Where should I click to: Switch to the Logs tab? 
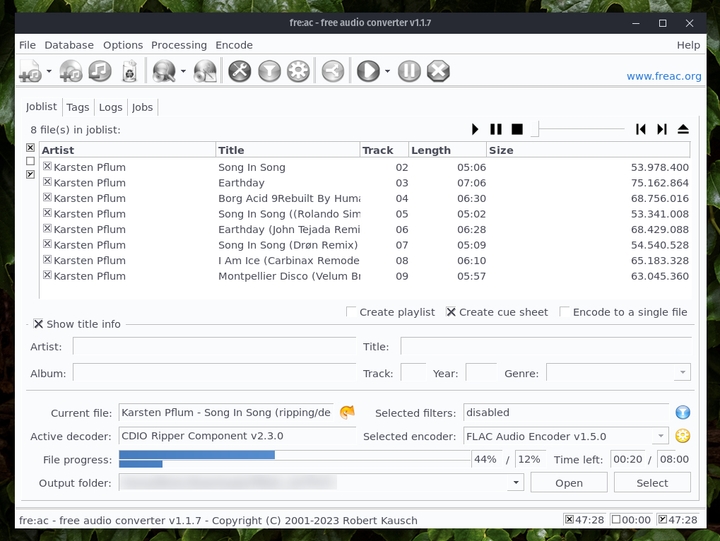111,107
